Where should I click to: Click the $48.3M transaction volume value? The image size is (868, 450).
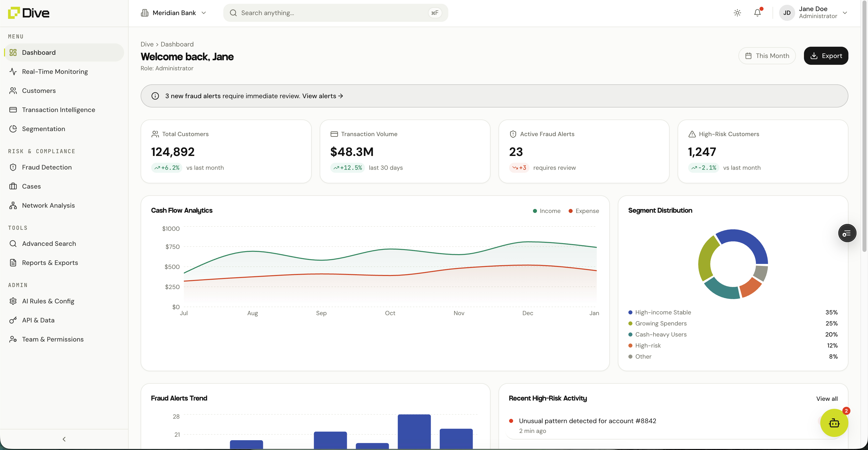[x=352, y=152]
